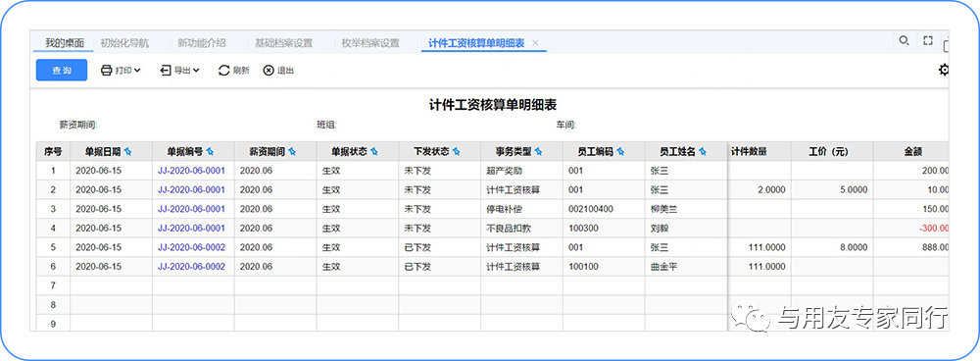Screen dimensions: 980x361
Task: Open JJ-2020-06-0002 link in row 5
Action: pyautogui.click(x=191, y=247)
